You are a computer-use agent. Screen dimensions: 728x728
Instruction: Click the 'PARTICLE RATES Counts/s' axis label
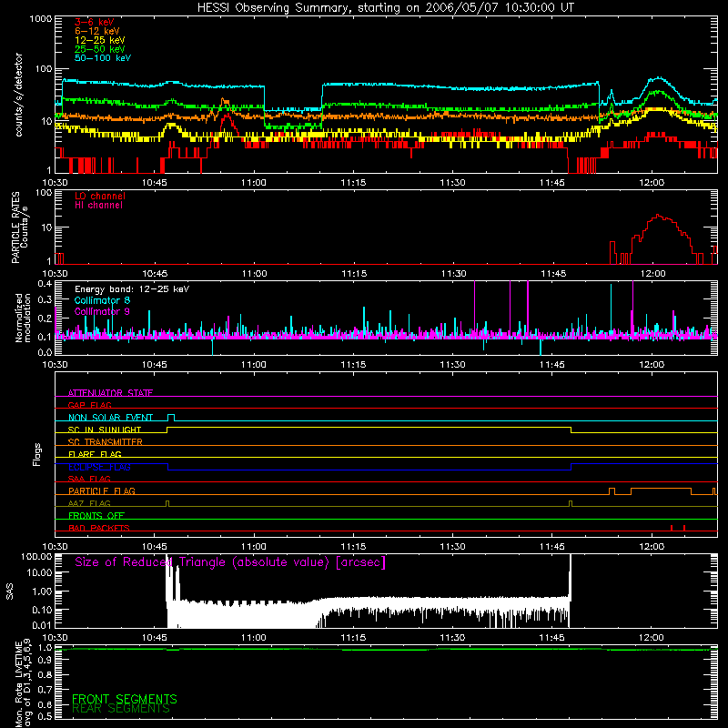point(19,227)
